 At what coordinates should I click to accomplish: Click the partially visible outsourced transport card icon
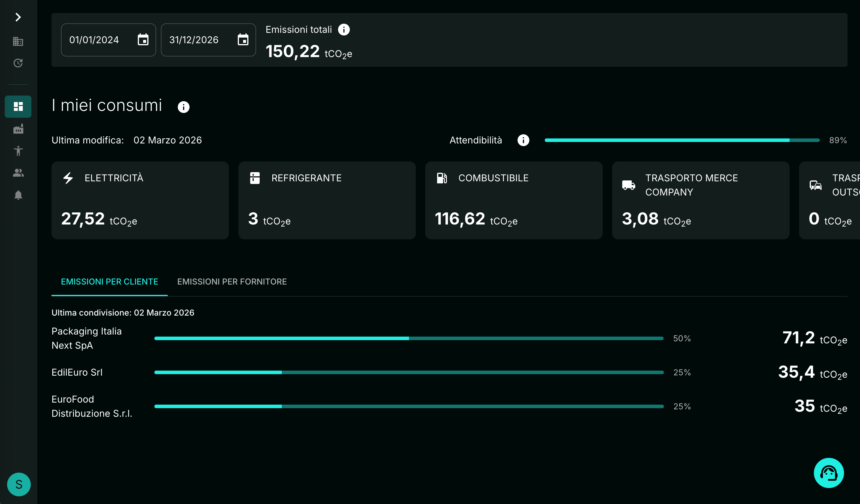coord(816,185)
